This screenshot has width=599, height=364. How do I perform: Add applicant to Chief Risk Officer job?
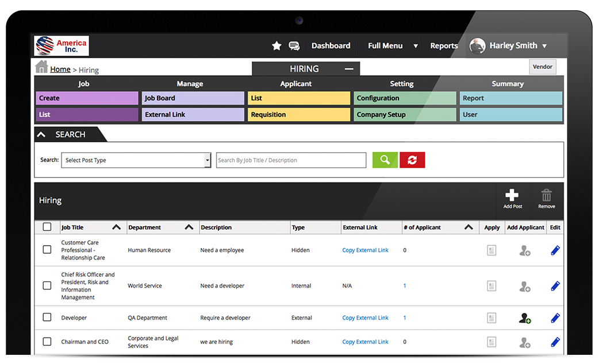pyautogui.click(x=525, y=286)
